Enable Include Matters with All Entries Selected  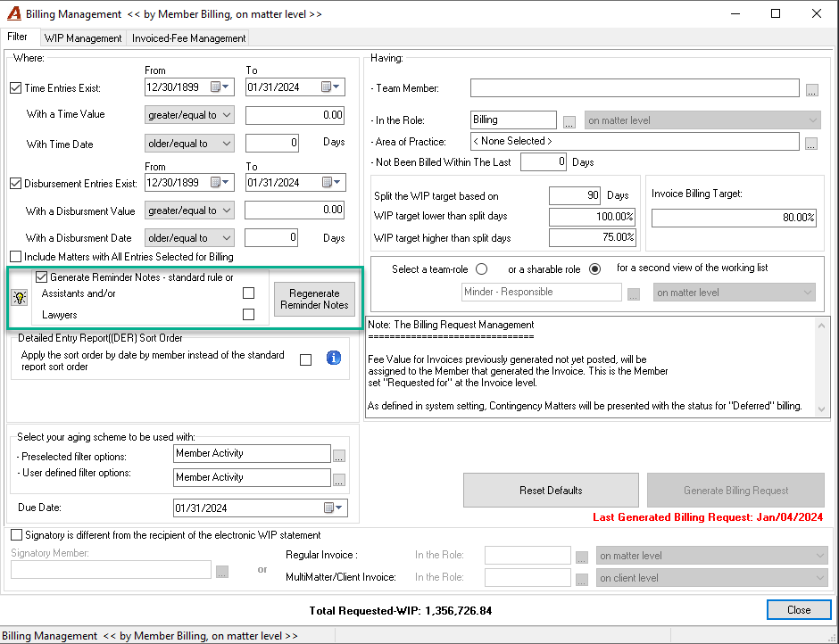(16, 257)
